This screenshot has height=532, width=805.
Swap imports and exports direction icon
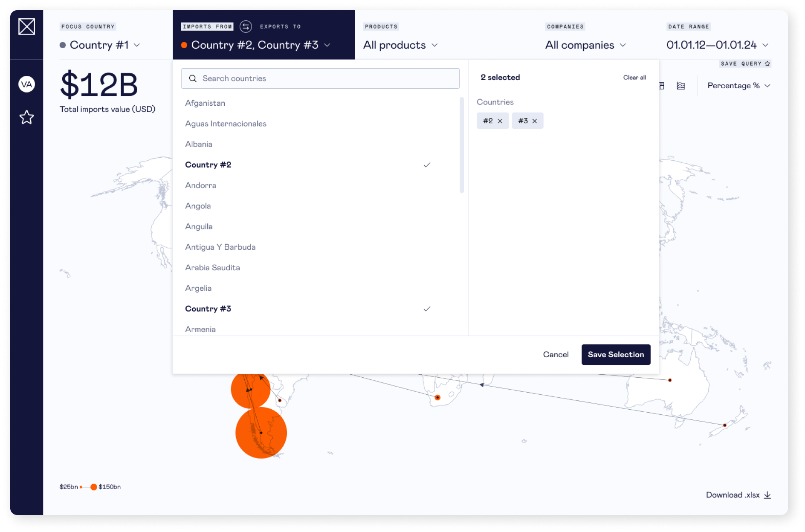pyautogui.click(x=246, y=26)
